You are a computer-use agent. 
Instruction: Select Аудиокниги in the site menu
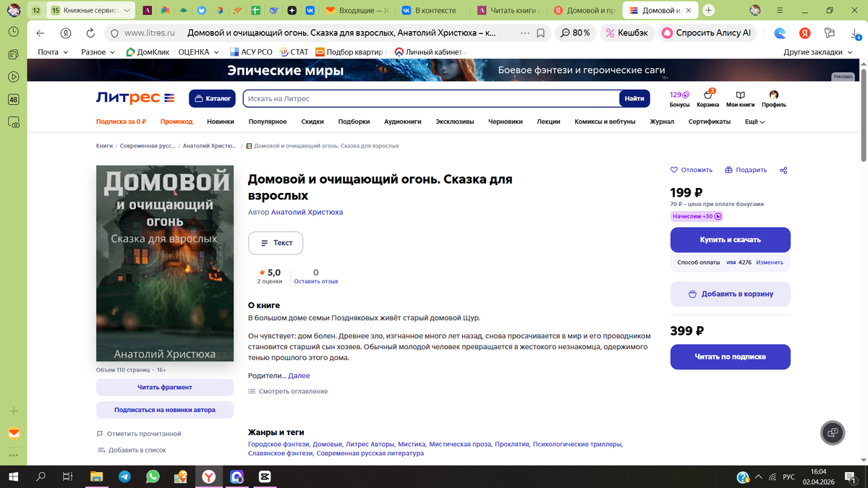(x=403, y=121)
